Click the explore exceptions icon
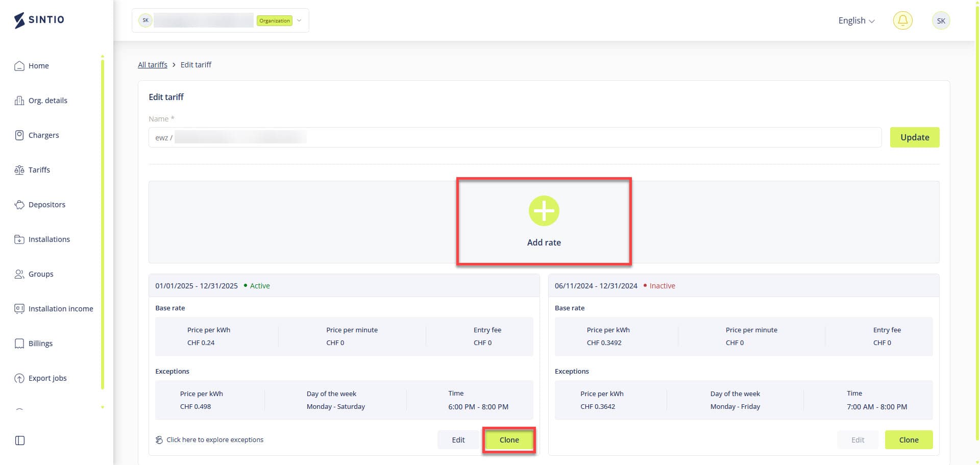Viewport: 980px width, 465px height. click(159, 439)
